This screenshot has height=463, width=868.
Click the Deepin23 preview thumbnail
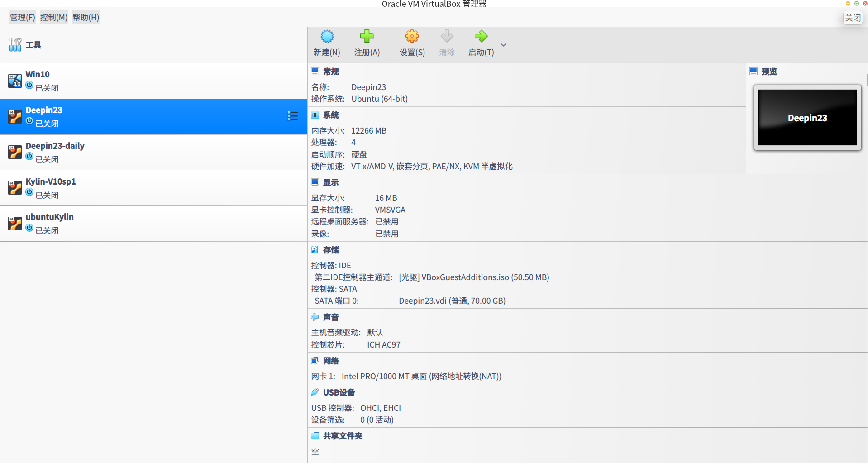pos(807,117)
